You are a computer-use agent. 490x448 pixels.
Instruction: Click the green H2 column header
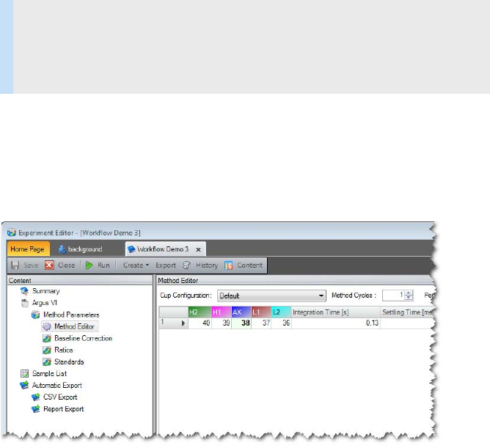200,312
